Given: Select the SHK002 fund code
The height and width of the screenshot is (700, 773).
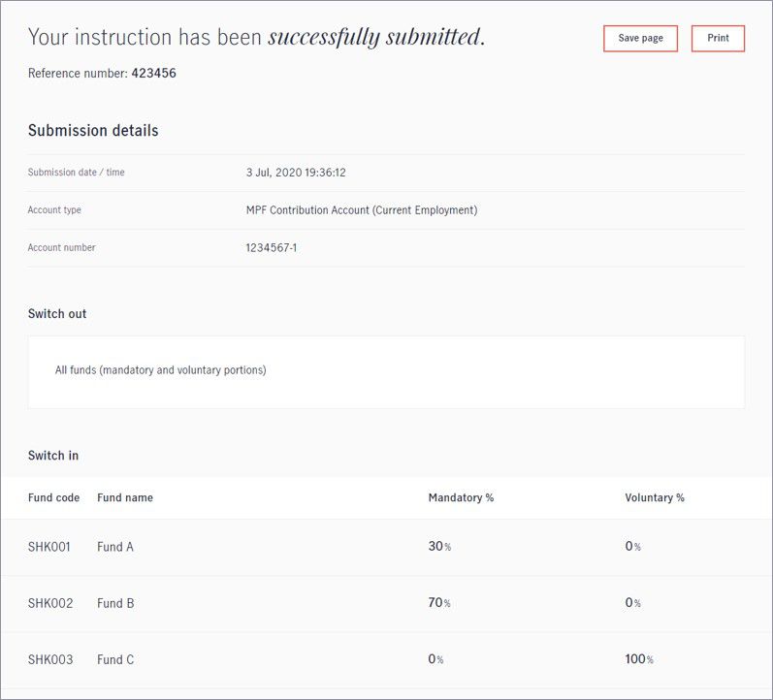Looking at the screenshot, I should point(50,603).
